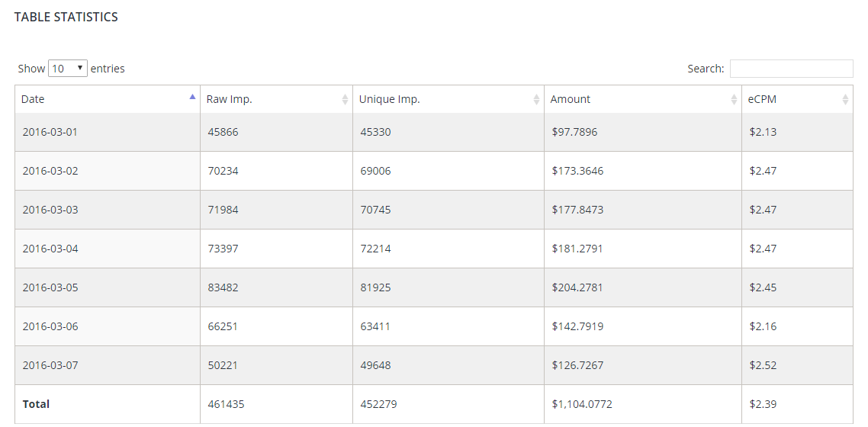Viewport: 868px width, 427px height.
Task: Click the $1,104.0772 total amount cell
Action: pos(583,404)
